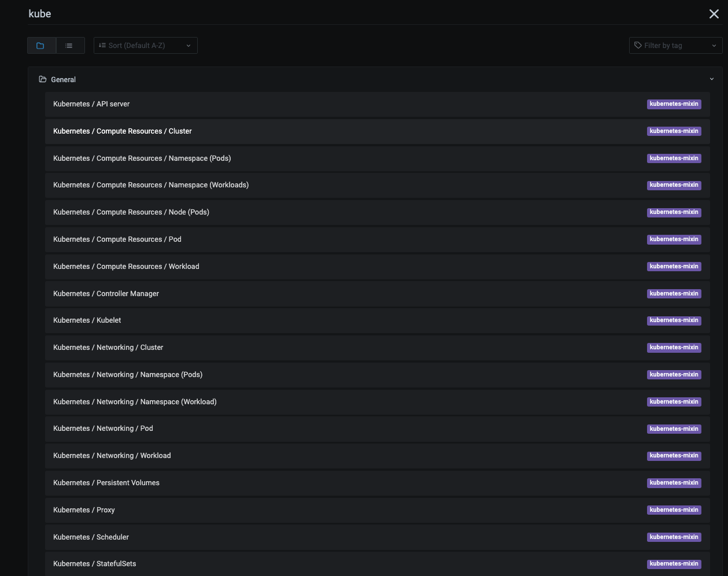Click kubernetes-mixin tag on Proxy row
728x576 pixels.
[x=674, y=510]
